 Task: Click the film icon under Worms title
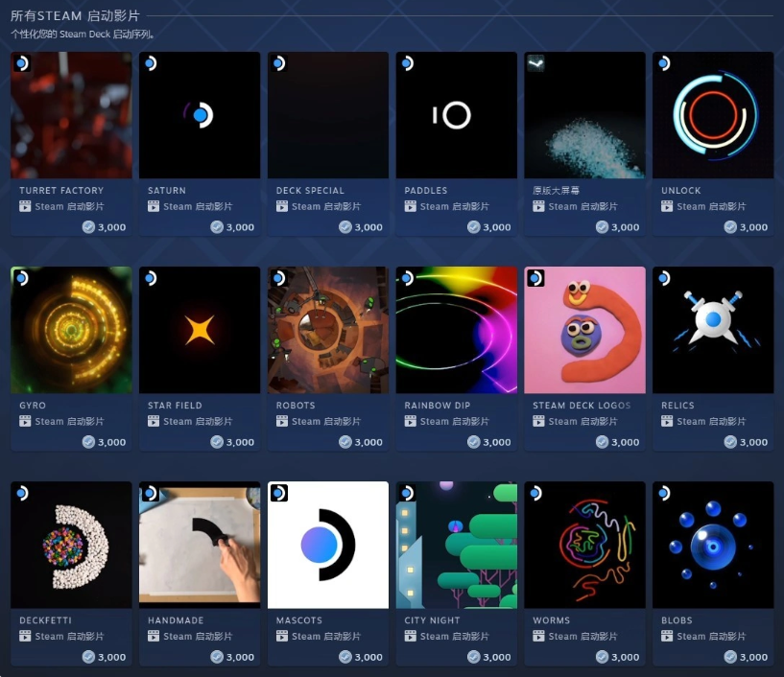pyautogui.click(x=538, y=636)
